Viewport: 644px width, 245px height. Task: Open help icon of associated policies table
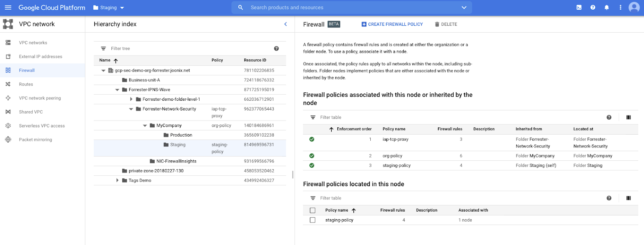click(609, 117)
